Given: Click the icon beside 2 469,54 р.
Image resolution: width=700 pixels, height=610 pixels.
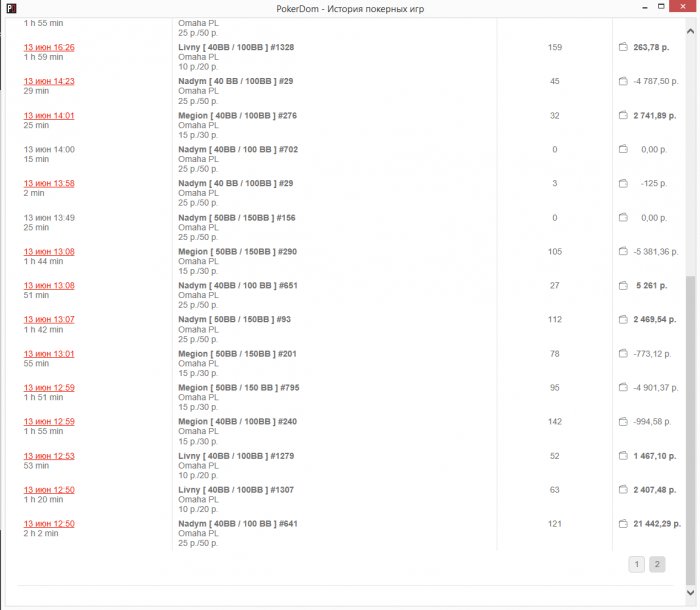Looking at the screenshot, I should [622, 319].
